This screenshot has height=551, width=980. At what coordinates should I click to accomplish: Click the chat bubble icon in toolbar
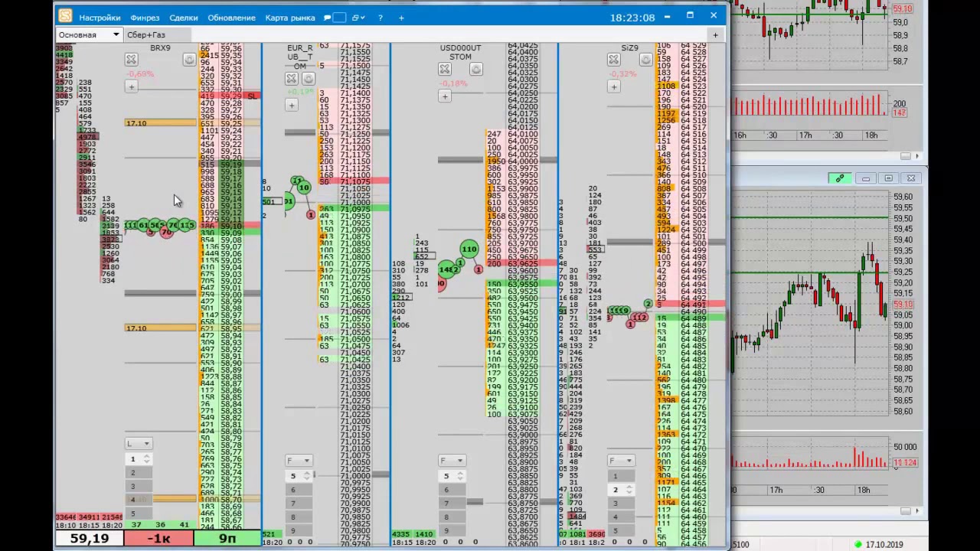point(328,18)
